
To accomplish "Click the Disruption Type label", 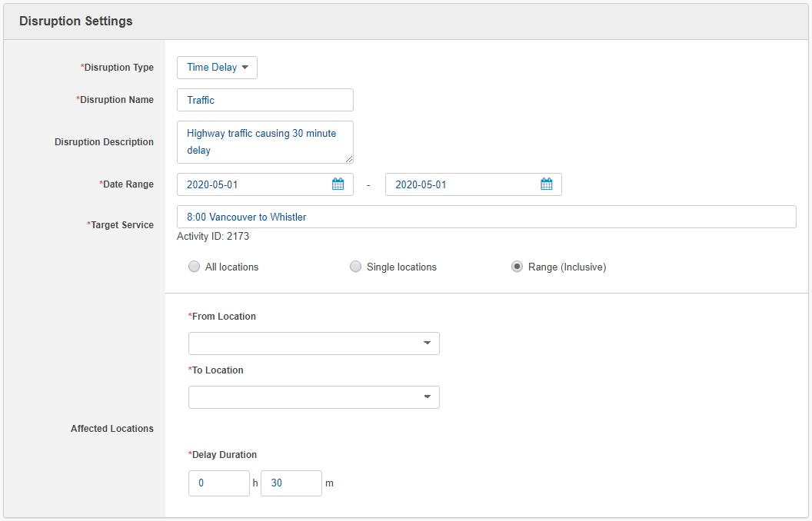I will point(117,68).
